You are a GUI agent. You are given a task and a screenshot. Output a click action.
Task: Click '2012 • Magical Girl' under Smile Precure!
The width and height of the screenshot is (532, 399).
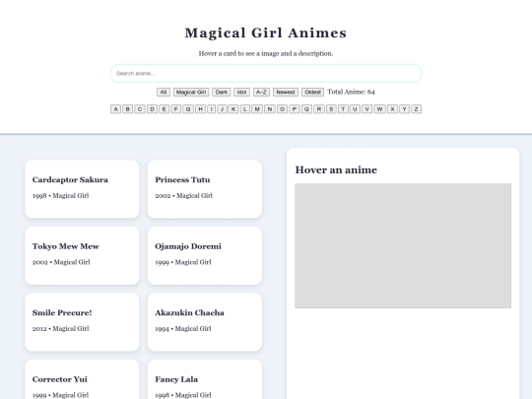tap(61, 328)
